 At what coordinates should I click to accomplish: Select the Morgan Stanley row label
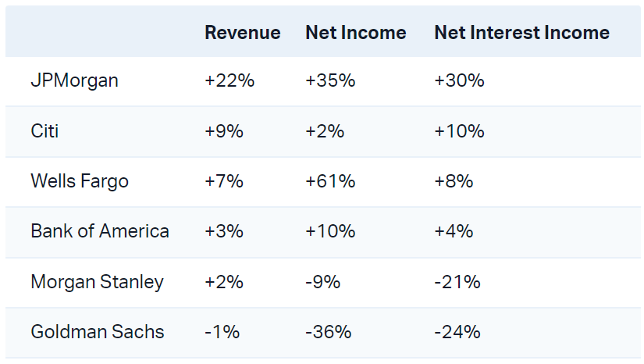click(x=97, y=282)
